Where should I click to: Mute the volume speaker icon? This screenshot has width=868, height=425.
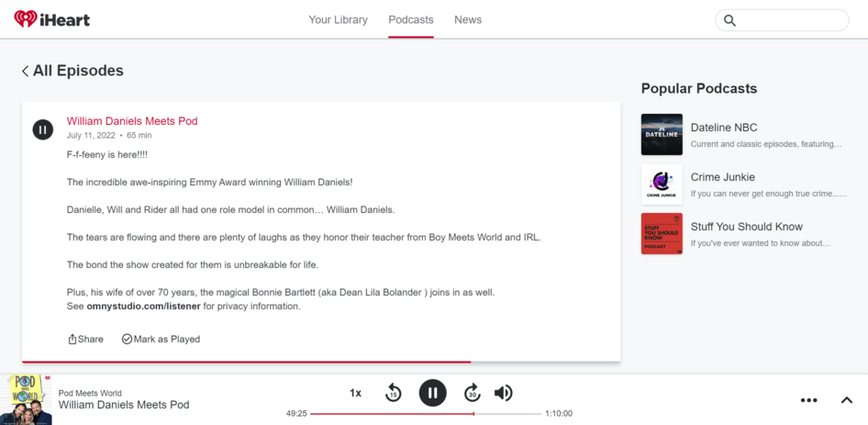503,393
